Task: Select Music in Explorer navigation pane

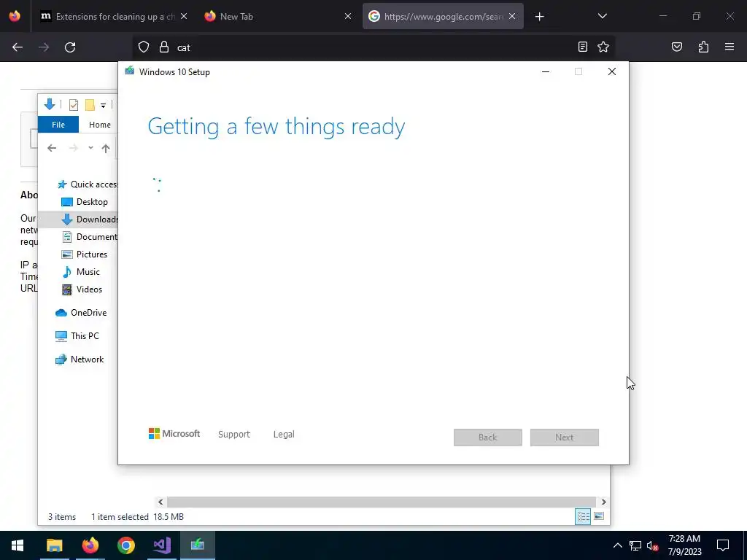Action: pos(80,272)
